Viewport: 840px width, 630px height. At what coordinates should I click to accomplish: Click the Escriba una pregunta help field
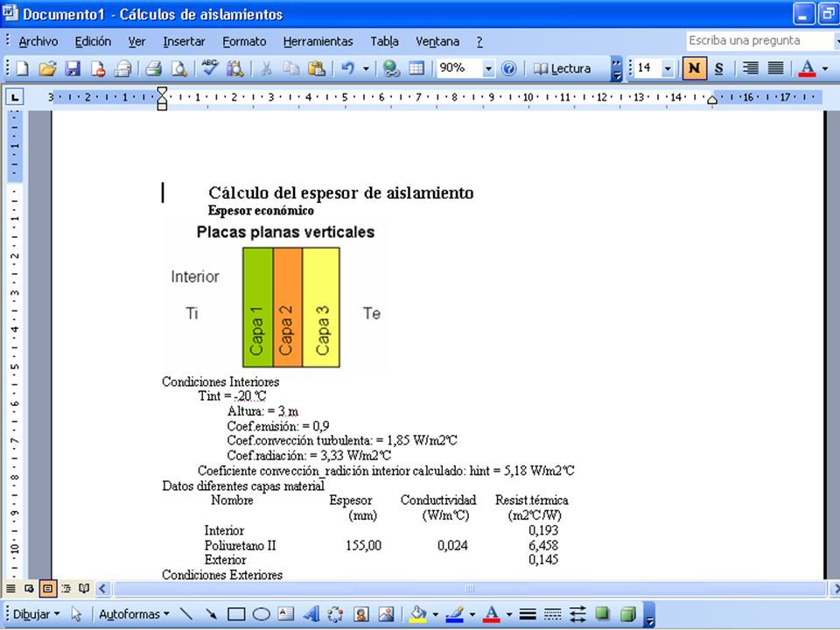pyautogui.click(x=760, y=41)
